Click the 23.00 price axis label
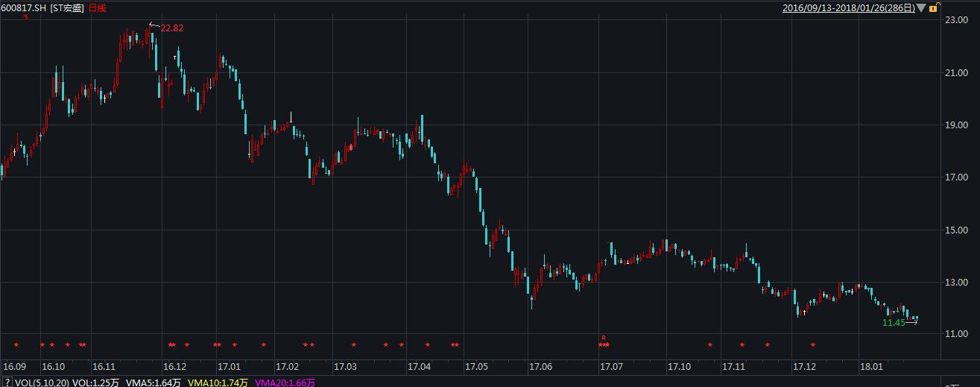Image resolution: width=980 pixels, height=387 pixels. coord(955,20)
